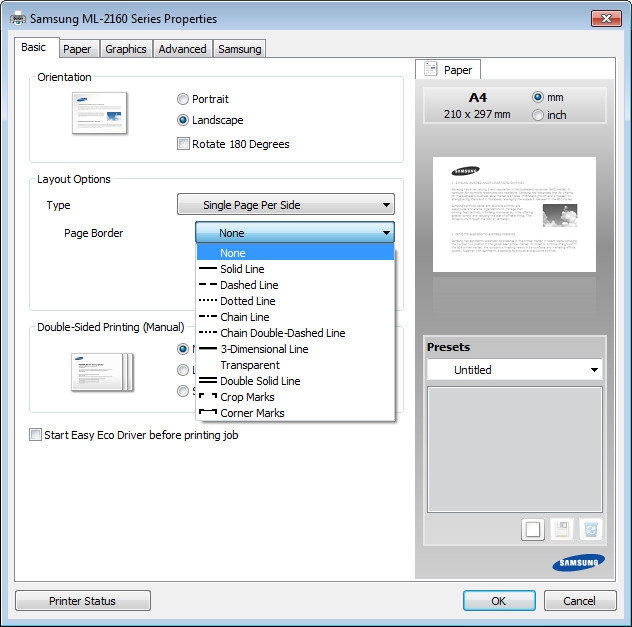Click the new preset icon button
The image size is (632, 627).
pyautogui.click(x=532, y=529)
